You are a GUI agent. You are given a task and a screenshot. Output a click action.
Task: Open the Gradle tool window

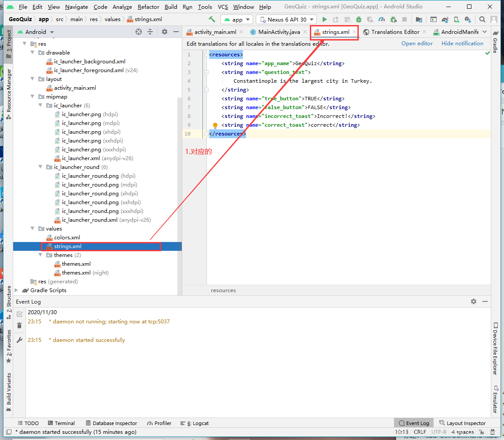pos(495,41)
